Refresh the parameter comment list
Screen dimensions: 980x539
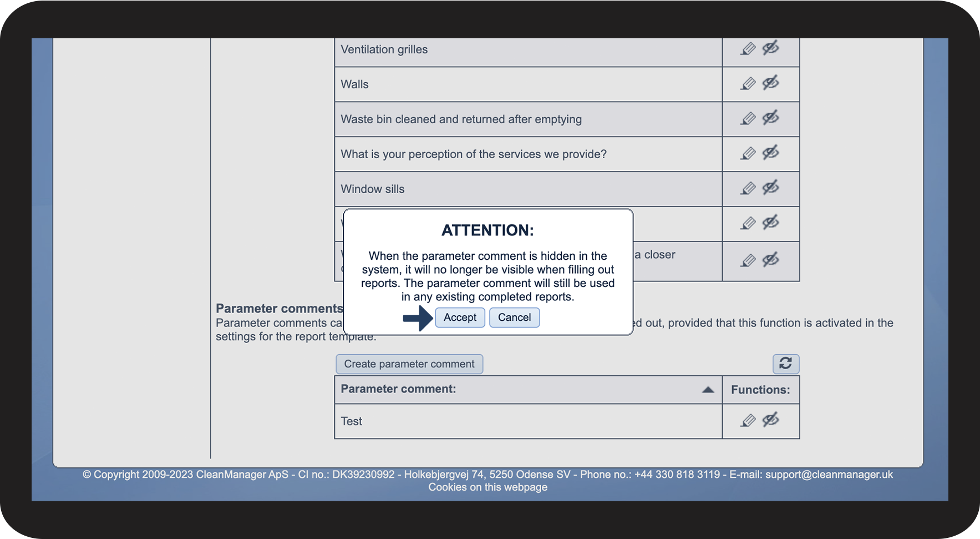tap(785, 364)
